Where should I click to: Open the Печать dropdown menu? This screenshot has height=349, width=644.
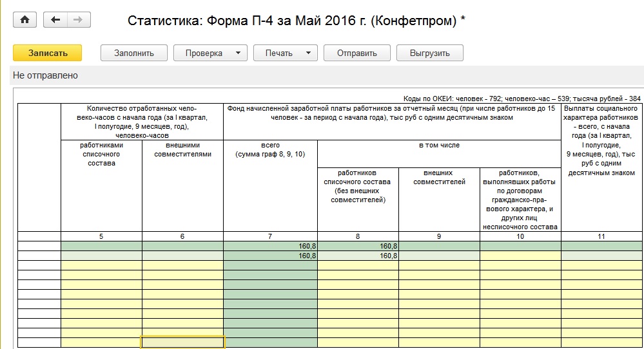coord(286,53)
